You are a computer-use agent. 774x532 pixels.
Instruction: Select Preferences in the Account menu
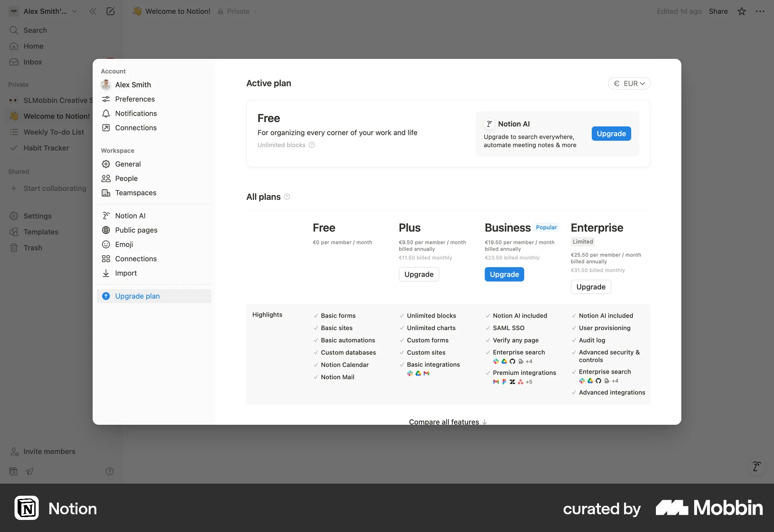click(x=135, y=99)
